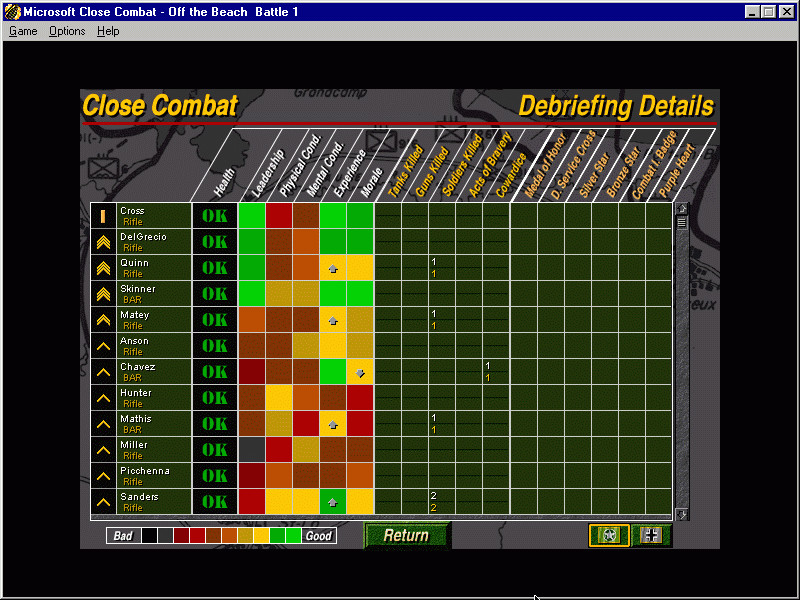Click Mathis' experience up arrow
Screen dimensions: 800x600
pos(333,424)
